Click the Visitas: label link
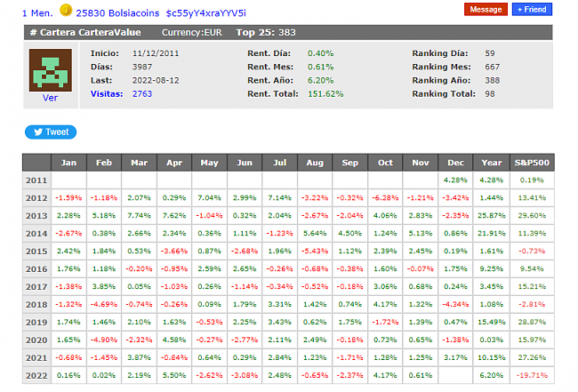Screen dimensions: 578x392 click(x=107, y=93)
